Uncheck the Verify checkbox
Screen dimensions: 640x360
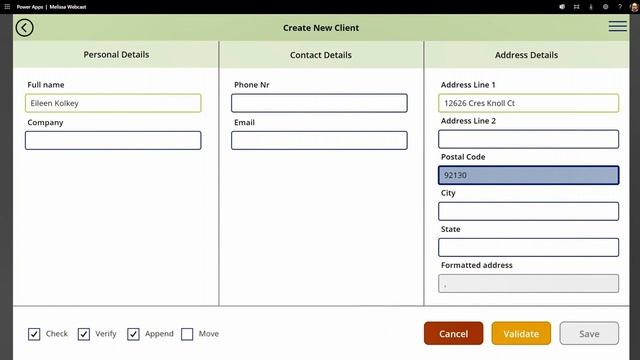click(84, 334)
